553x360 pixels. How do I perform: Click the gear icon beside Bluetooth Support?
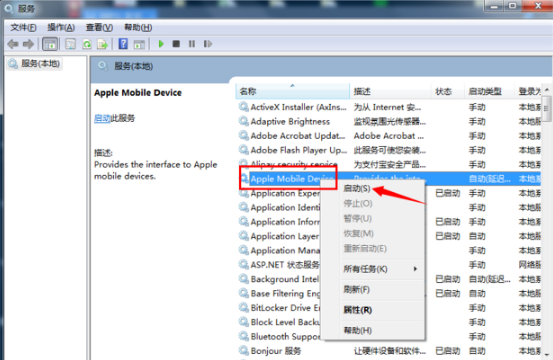[243, 336]
